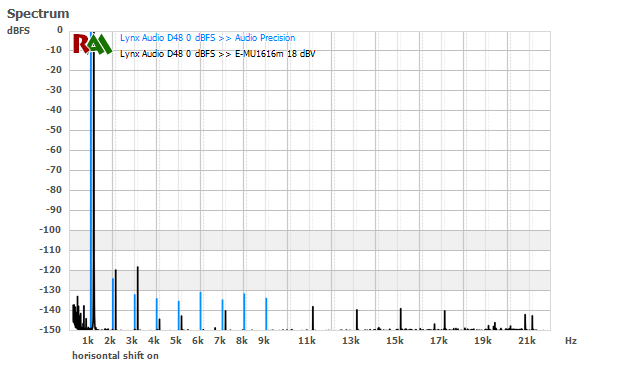Click the dBFS axis unit label
Viewport: 620px width, 369px height.
pos(18,31)
